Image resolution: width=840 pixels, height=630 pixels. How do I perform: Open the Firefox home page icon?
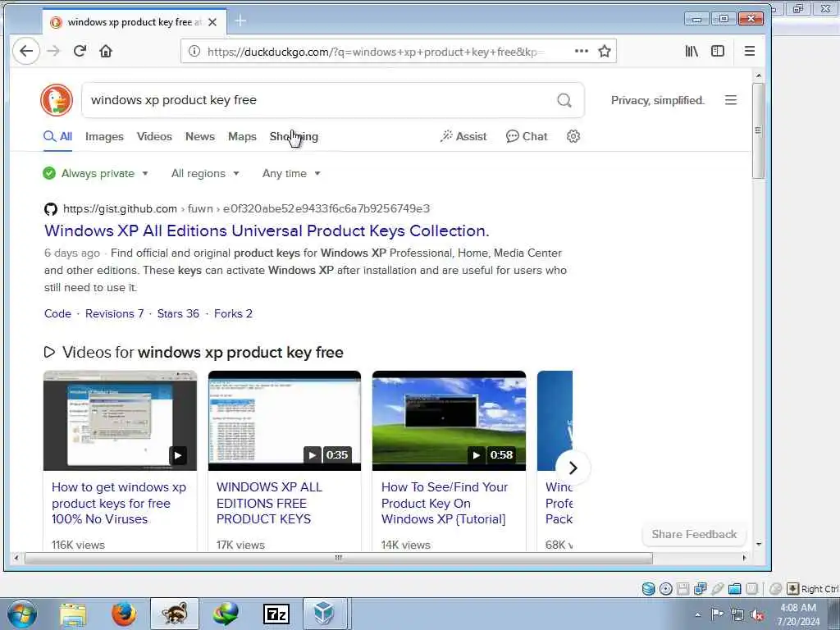pos(106,51)
